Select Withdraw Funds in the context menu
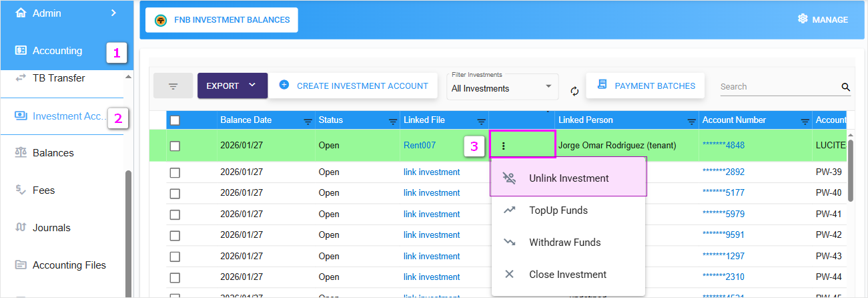The image size is (868, 298). click(x=564, y=243)
